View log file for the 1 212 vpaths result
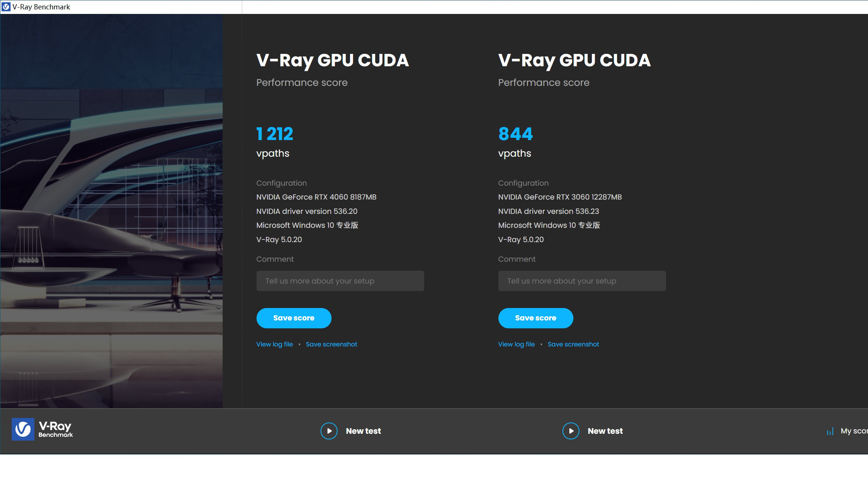The width and height of the screenshot is (868, 488). pyautogui.click(x=275, y=344)
